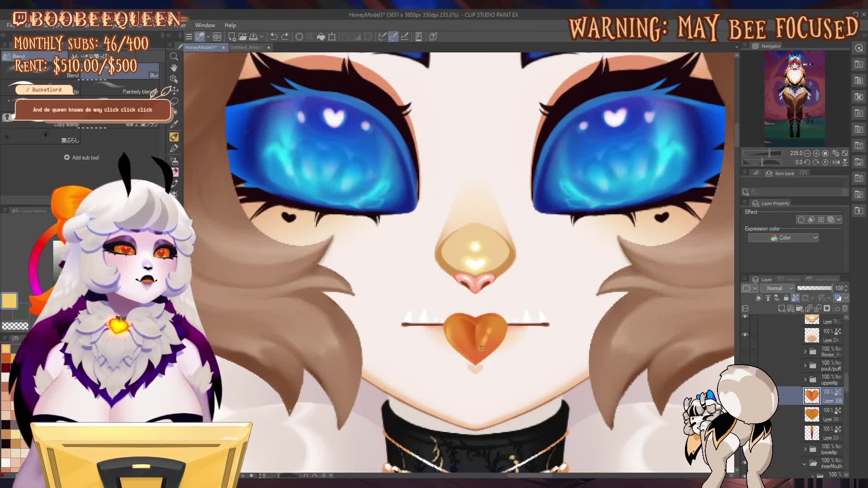Click the Layer 294 thumbnail
This screenshot has width=868, height=488.
click(811, 335)
